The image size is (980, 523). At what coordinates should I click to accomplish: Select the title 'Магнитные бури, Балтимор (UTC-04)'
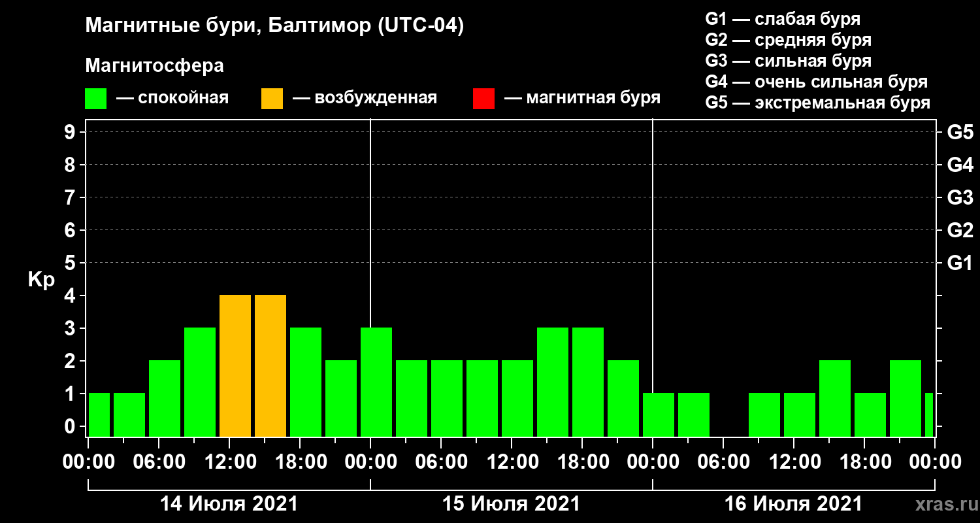tap(274, 26)
